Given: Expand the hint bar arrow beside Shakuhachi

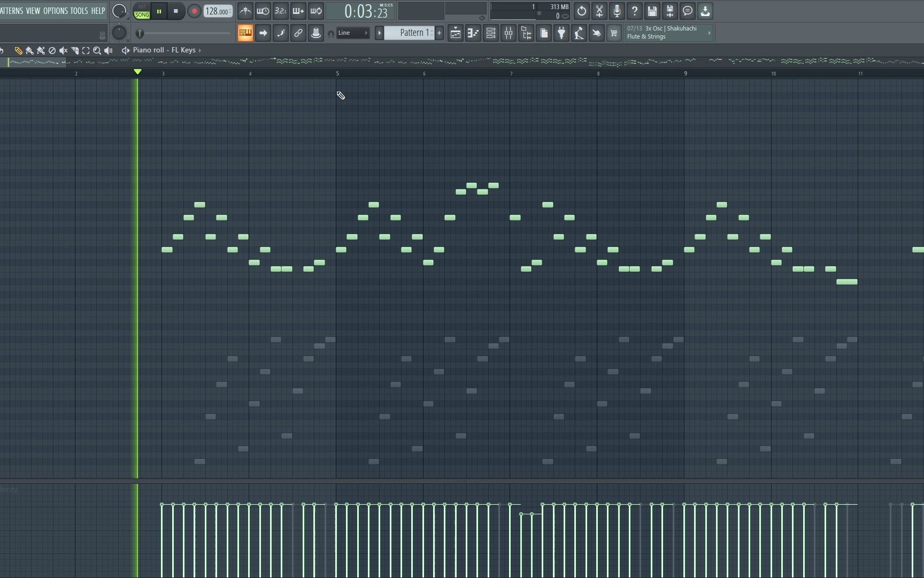Looking at the screenshot, I should [x=710, y=33].
